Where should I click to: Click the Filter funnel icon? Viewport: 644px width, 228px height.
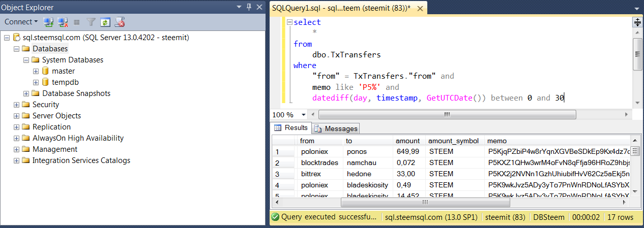pos(91,22)
